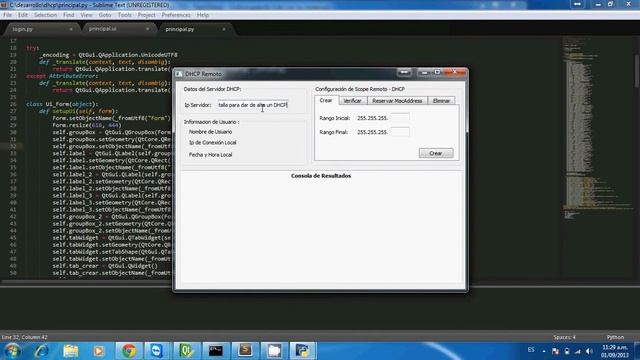Viewport: 640px width, 360px height.
Task: Launch Internet Explorer from taskbar
Action: tap(41, 351)
